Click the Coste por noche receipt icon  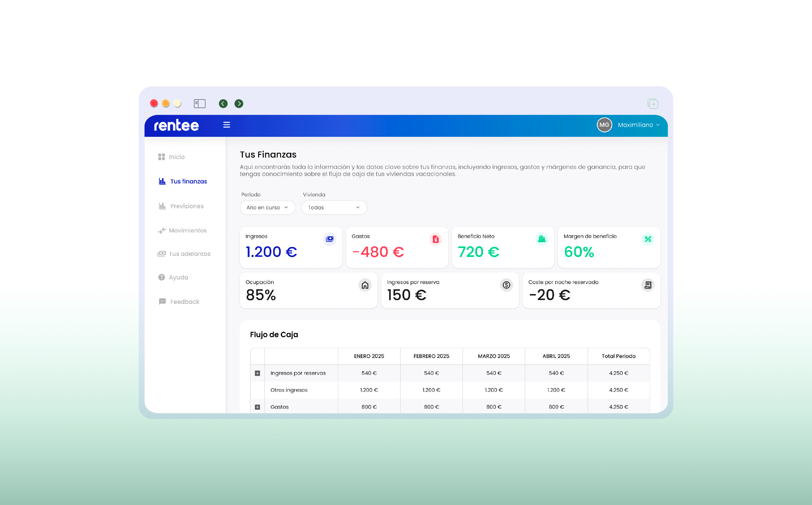pos(648,285)
